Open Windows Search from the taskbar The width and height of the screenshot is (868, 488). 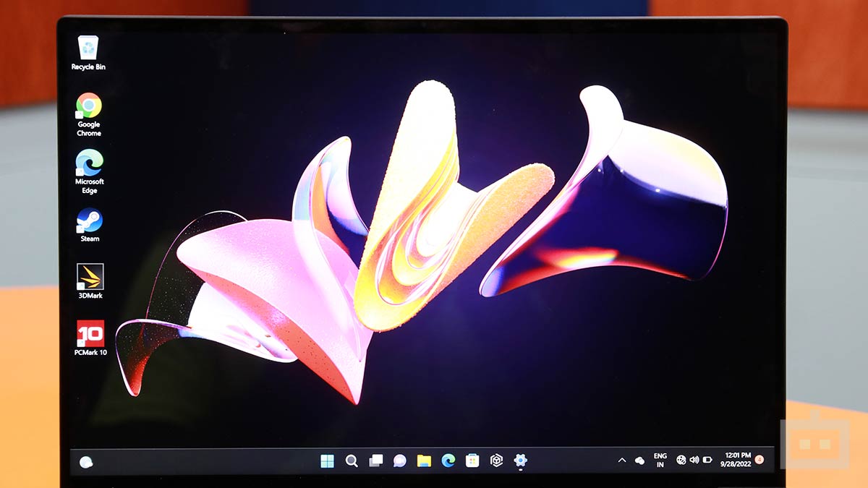(352, 459)
